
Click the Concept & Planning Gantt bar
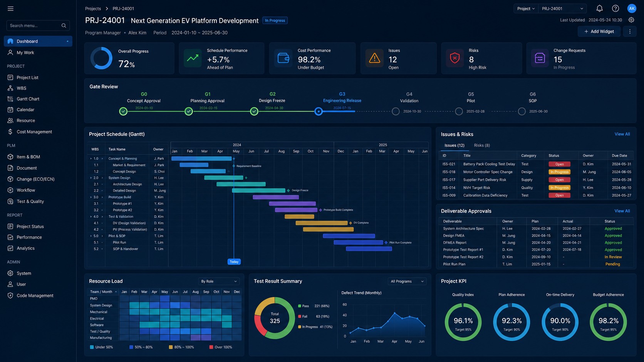(x=201, y=158)
